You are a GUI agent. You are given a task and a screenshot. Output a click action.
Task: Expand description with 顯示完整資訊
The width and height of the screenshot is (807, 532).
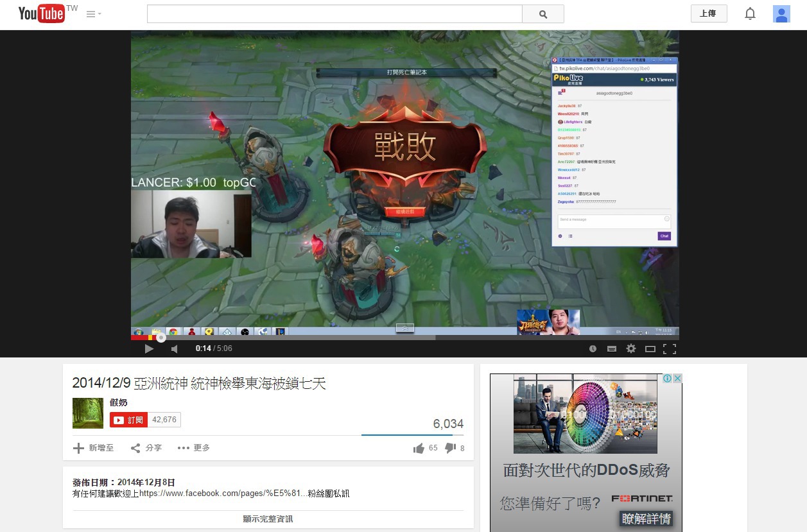[x=268, y=519]
